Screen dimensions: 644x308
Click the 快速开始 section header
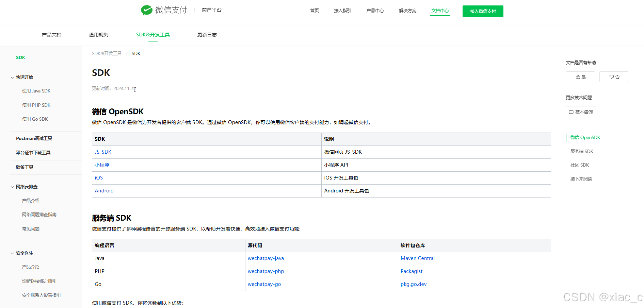pos(25,77)
